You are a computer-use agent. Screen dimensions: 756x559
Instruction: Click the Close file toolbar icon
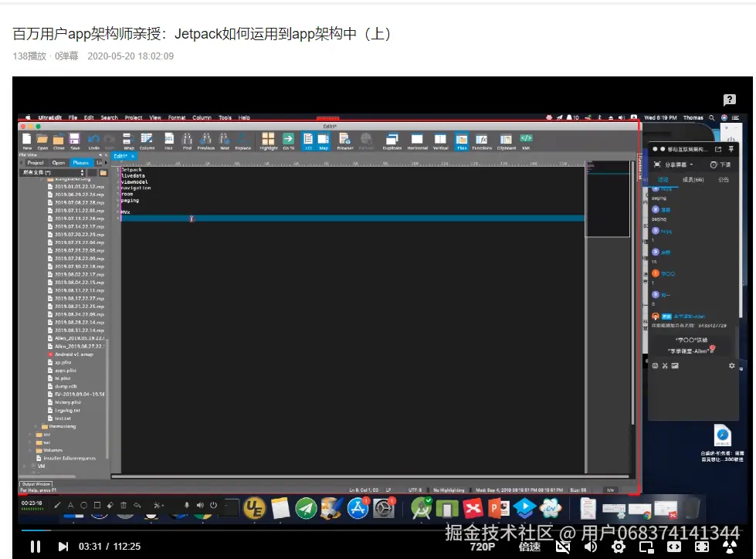coord(59,141)
